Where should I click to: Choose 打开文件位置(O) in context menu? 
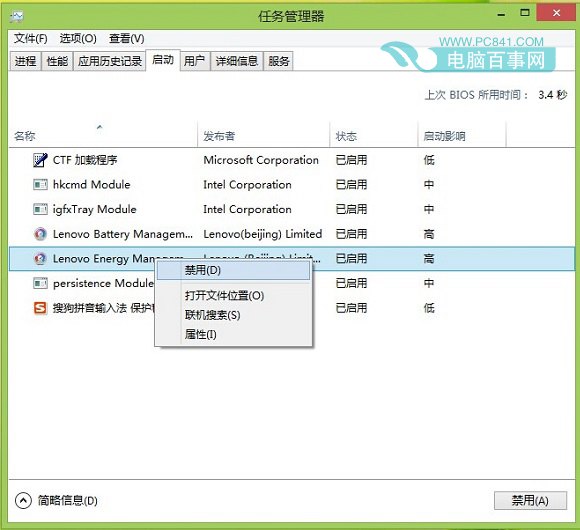(233, 296)
